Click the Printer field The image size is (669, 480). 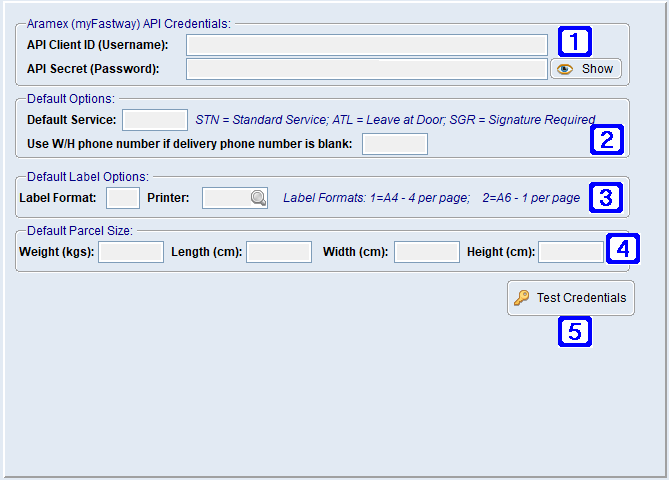click(x=235, y=198)
